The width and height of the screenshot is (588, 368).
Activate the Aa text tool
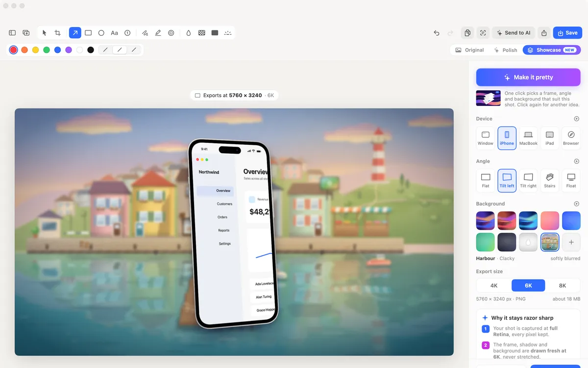[114, 33]
